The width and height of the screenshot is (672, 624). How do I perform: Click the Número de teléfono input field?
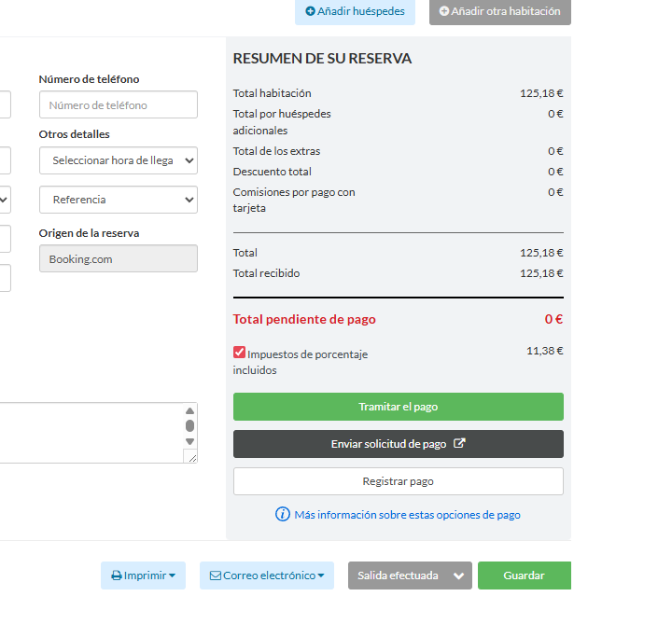(119, 105)
